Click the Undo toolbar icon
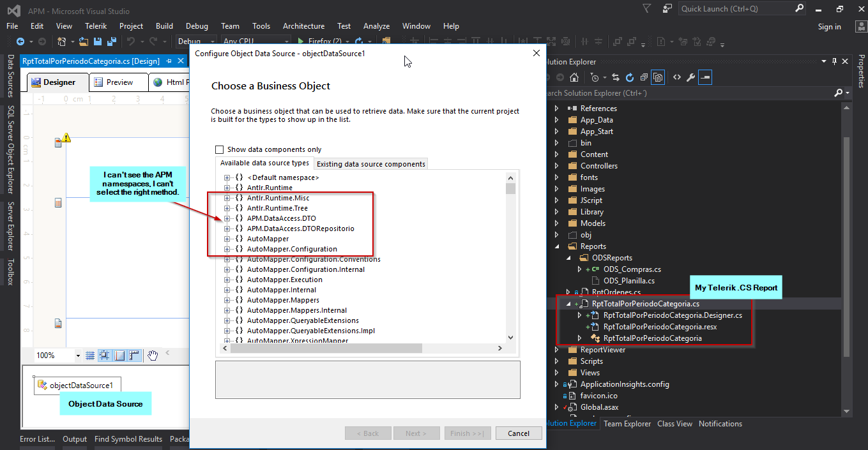Image resolution: width=868 pixels, height=450 pixels. [x=131, y=41]
